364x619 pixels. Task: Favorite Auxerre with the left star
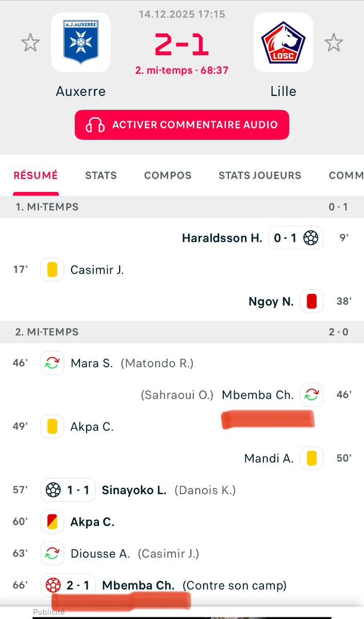(x=30, y=43)
